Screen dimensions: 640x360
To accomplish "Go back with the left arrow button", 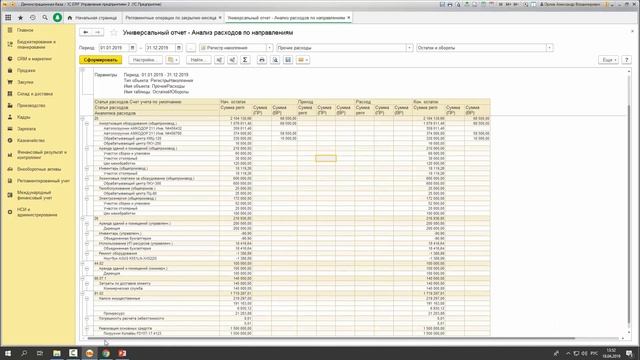I will pyautogui.click(x=86, y=32).
